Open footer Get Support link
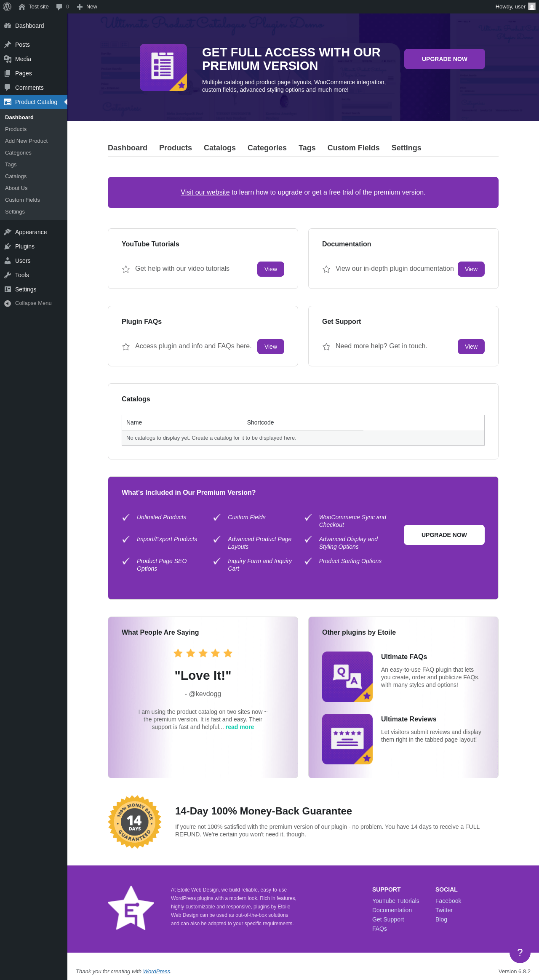 [388, 919]
